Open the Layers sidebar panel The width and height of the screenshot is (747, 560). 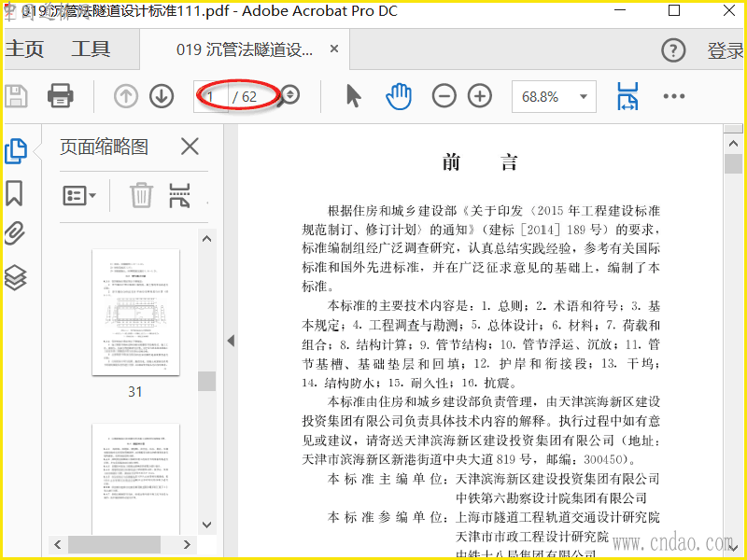[15, 277]
